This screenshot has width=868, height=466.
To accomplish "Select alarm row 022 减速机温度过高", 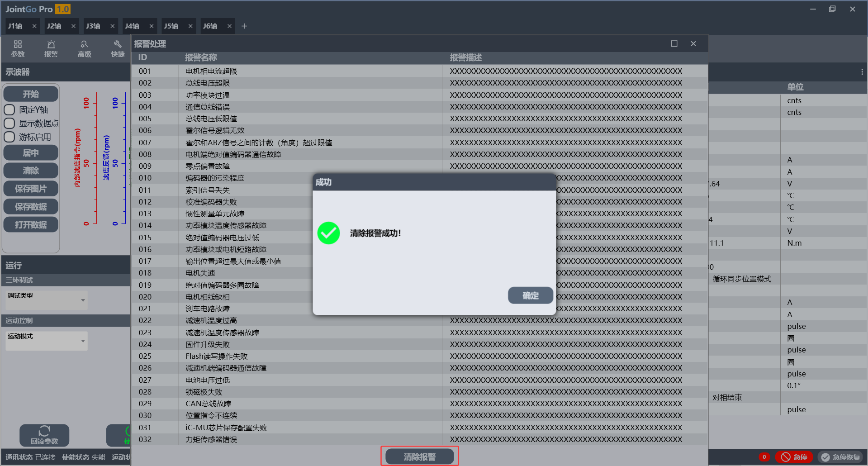I will (x=420, y=320).
